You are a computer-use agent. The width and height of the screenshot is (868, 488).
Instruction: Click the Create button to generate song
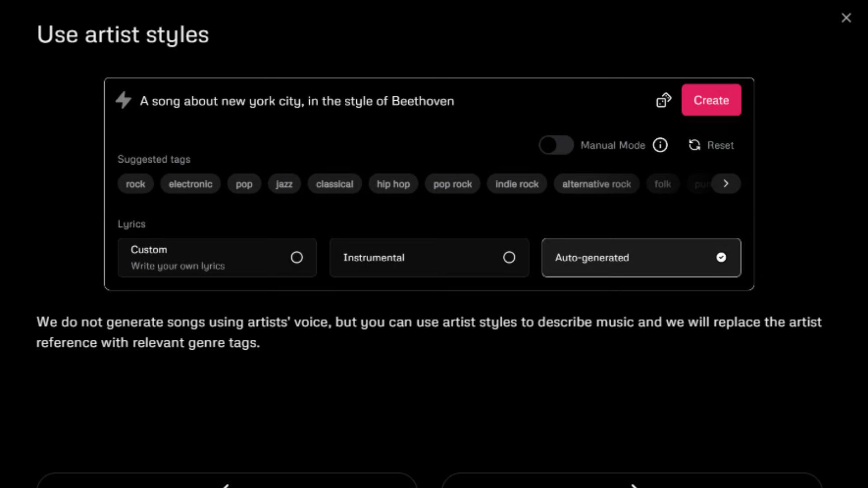click(711, 100)
